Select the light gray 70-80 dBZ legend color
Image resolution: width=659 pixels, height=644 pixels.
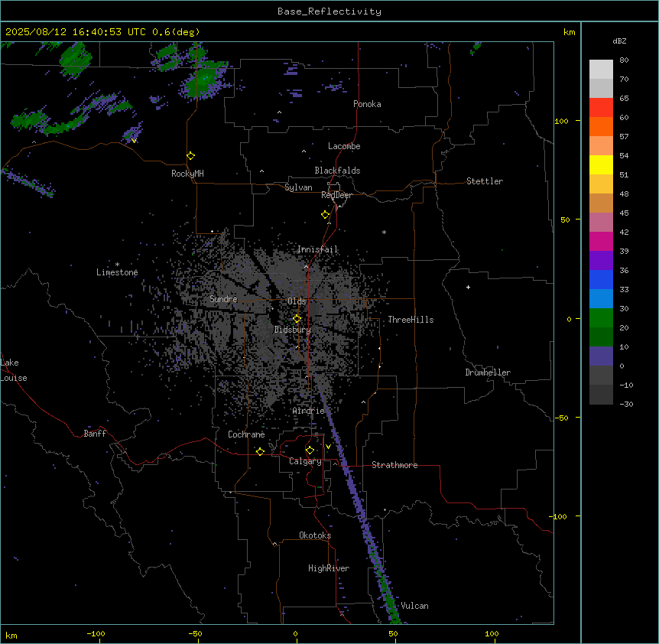click(601, 70)
